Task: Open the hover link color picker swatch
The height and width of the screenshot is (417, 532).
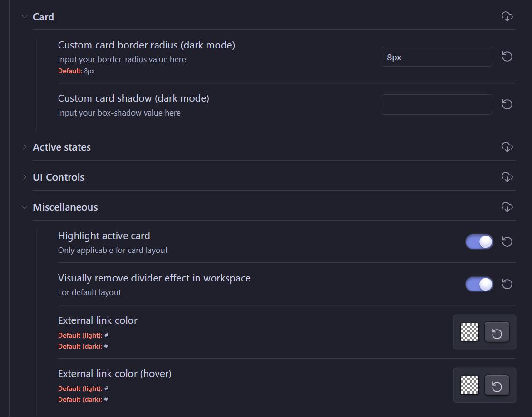Action: (469, 386)
